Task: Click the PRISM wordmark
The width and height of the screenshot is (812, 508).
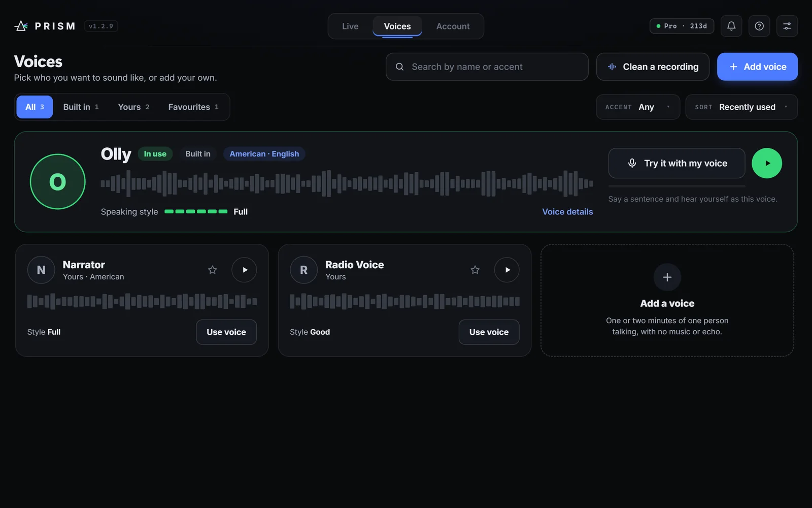Action: (x=55, y=26)
